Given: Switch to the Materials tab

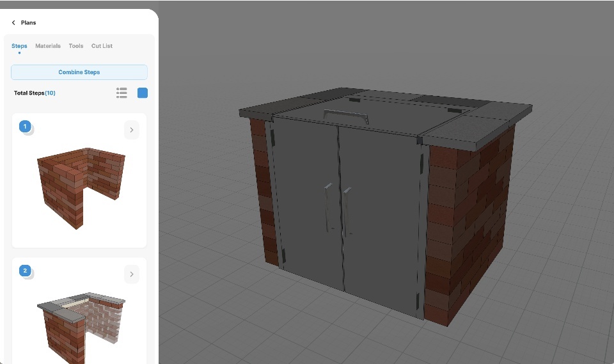Looking at the screenshot, I should point(48,46).
